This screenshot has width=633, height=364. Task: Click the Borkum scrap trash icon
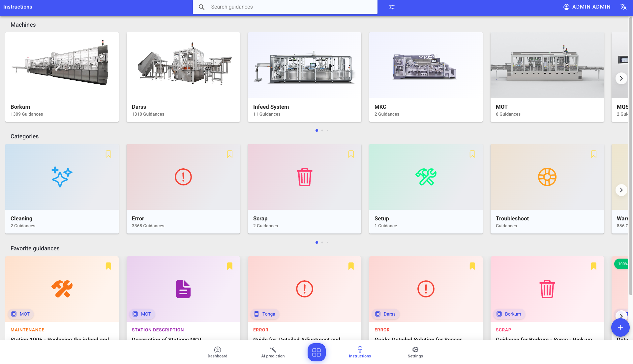point(547,289)
